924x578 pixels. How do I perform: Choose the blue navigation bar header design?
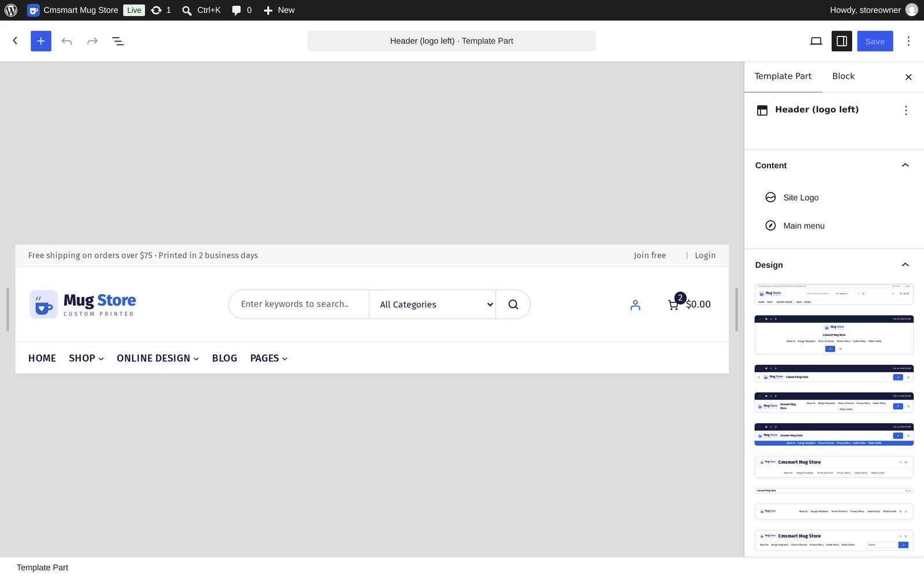point(834,435)
